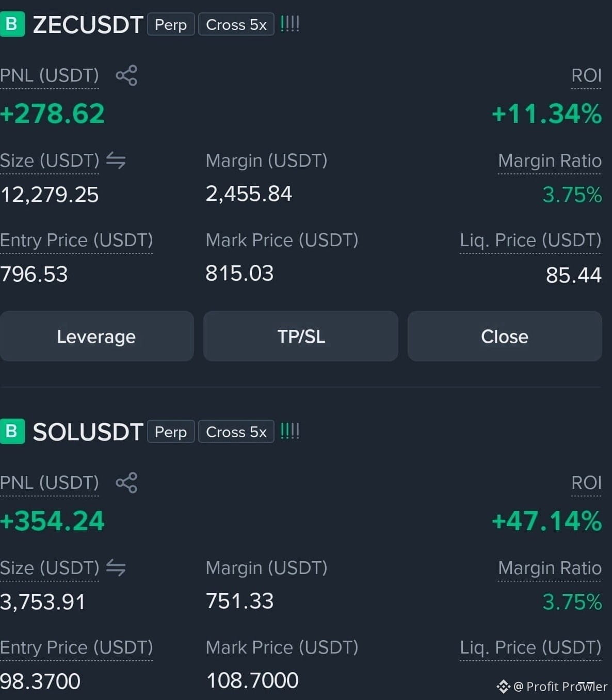Open the SOLUSDT pair title
Screen dimensions: 612x700
pos(88,432)
